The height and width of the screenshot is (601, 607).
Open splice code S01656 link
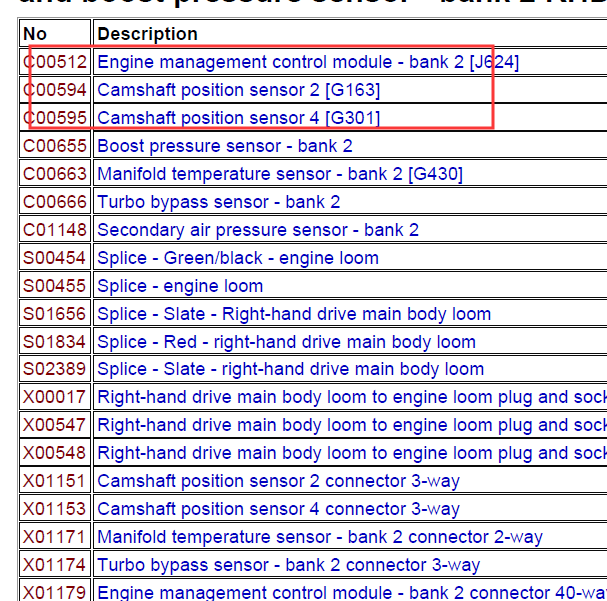point(55,314)
